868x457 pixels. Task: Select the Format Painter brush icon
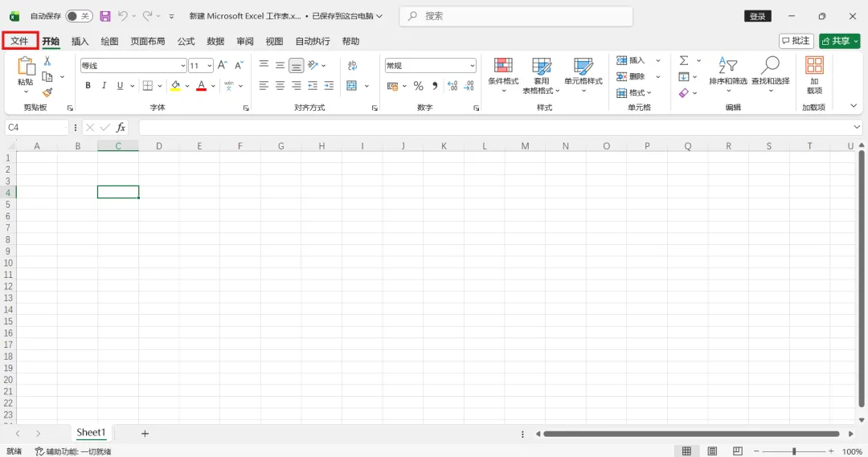click(x=47, y=92)
